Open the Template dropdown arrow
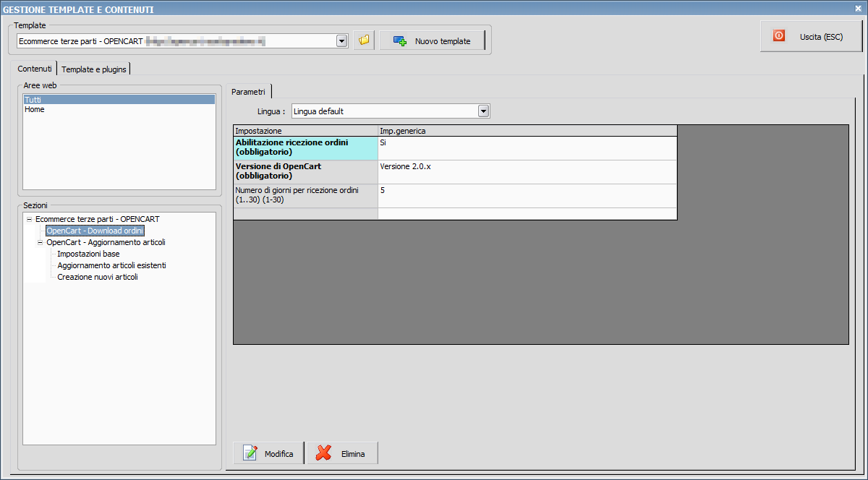Image resolution: width=868 pixels, height=480 pixels. click(342, 40)
